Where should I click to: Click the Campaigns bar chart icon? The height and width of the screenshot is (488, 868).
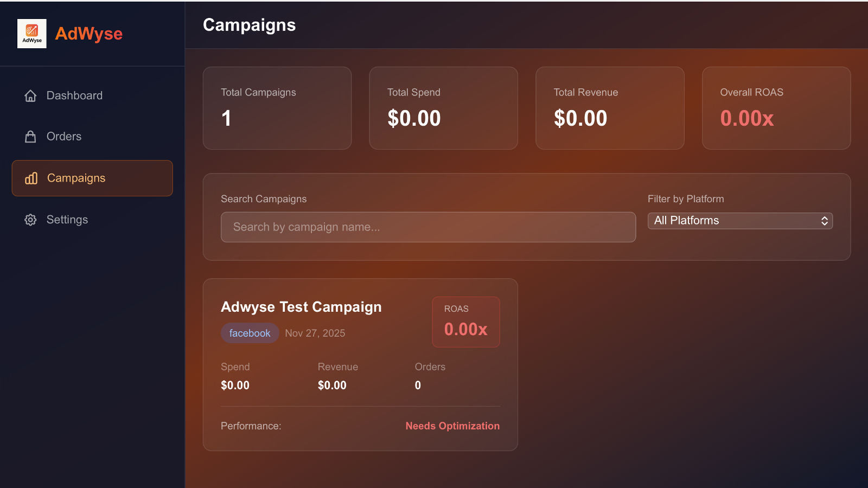point(31,178)
